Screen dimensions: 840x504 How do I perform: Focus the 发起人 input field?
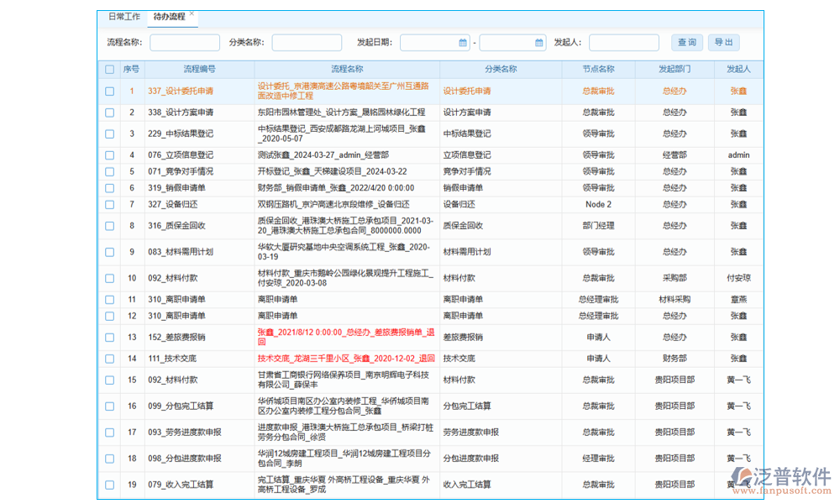click(623, 43)
